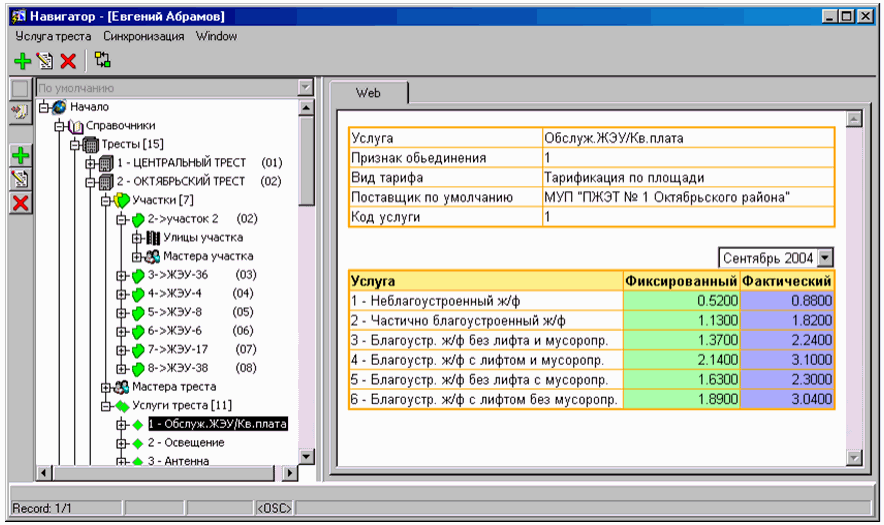Click the green plus Add toolbar icon

click(x=23, y=61)
